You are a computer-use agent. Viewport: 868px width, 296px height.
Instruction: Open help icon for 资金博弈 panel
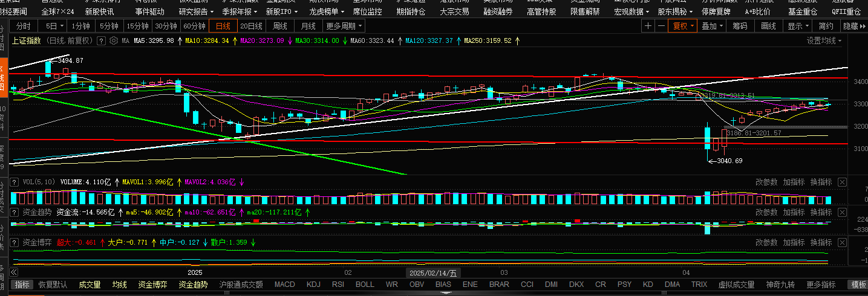pos(16,243)
